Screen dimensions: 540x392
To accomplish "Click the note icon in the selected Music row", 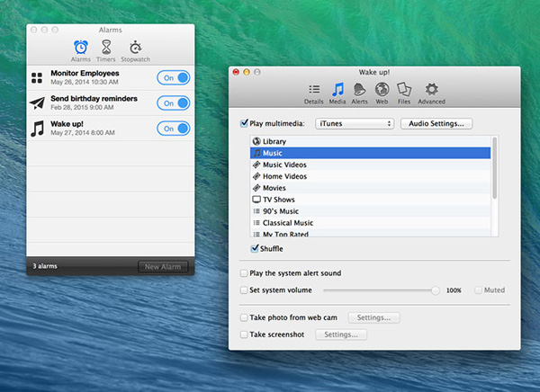I will [x=256, y=153].
